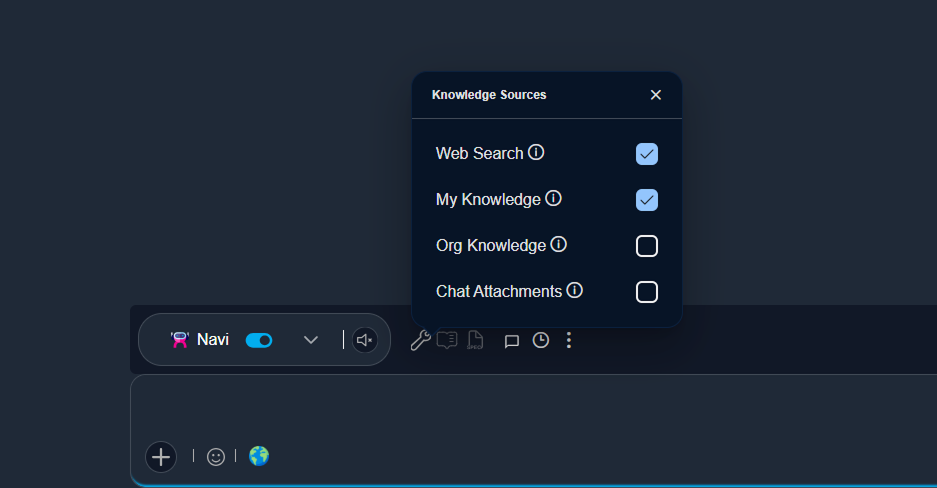This screenshot has width=937, height=488.
Task: Click the open book knowledge icon
Action: click(447, 341)
